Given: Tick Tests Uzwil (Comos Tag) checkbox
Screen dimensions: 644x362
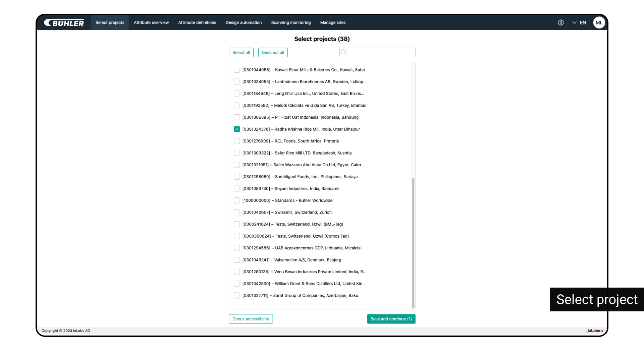Looking at the screenshot, I should [x=237, y=236].
